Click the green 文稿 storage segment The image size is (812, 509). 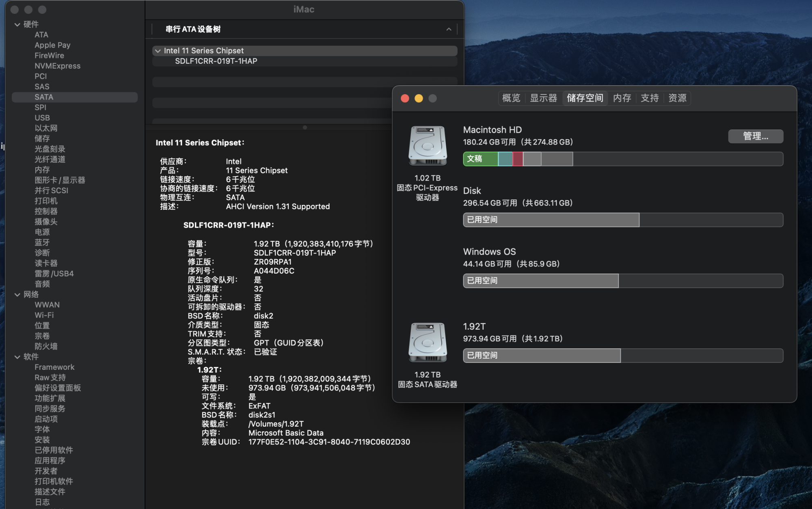pos(480,159)
